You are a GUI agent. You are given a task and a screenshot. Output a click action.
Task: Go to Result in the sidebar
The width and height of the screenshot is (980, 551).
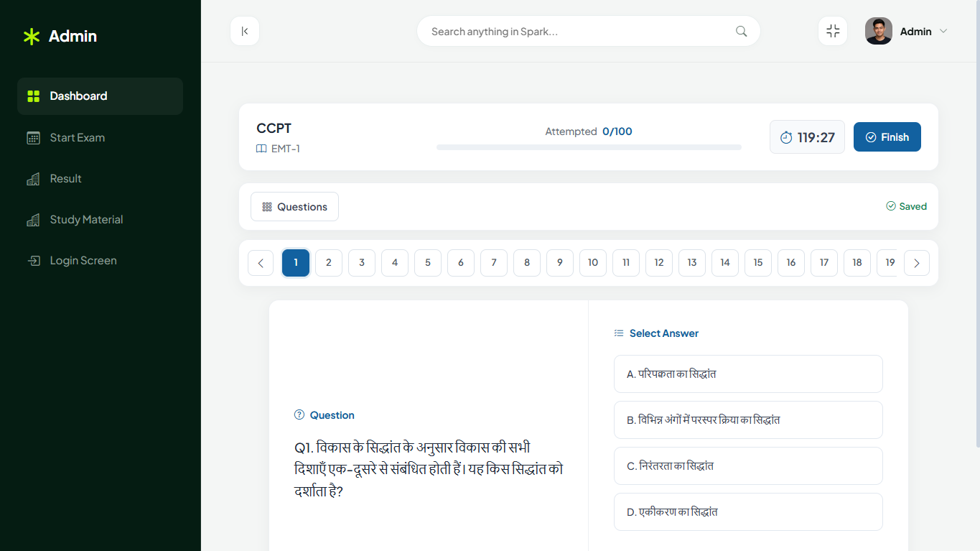[x=100, y=179]
